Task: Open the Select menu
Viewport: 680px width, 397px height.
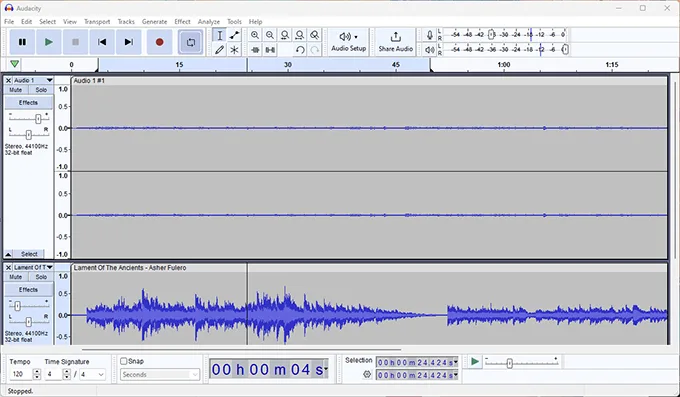Action: point(47,22)
